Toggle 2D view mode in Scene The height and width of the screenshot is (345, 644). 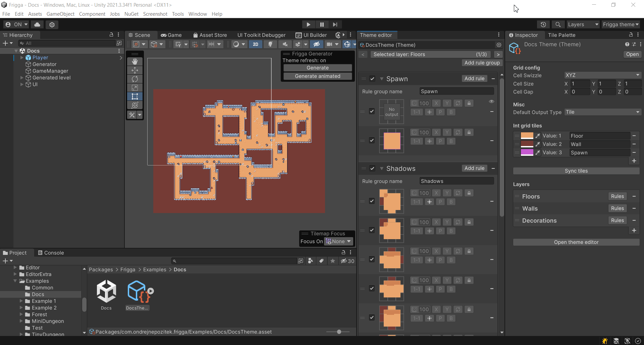(x=256, y=44)
